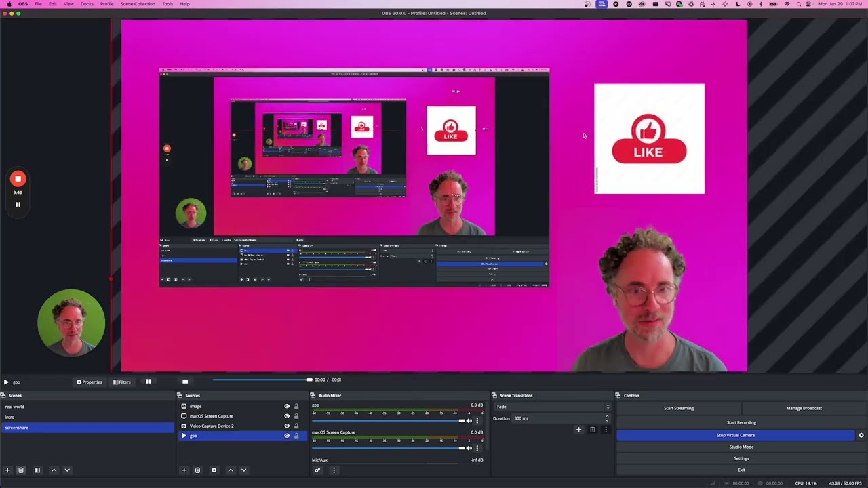Viewport: 868px width, 488px height.
Task: Adjust the macOS Screen Capture volume slider
Action: click(389, 448)
